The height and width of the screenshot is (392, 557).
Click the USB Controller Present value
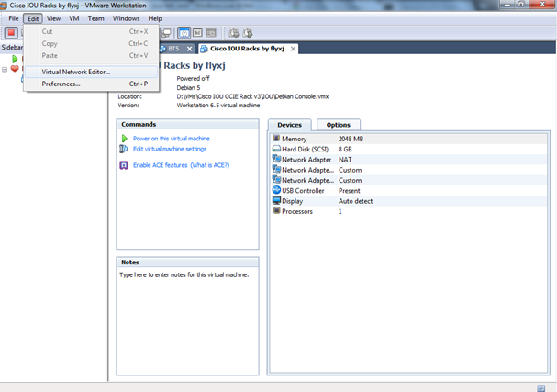pyautogui.click(x=350, y=191)
